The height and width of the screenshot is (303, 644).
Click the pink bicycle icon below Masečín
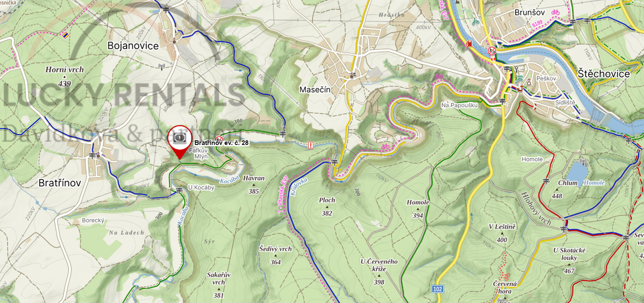click(x=385, y=146)
